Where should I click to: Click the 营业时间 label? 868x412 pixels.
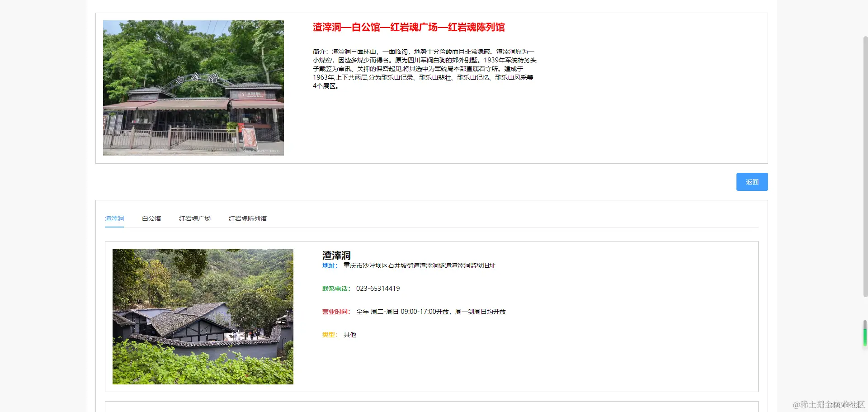click(335, 312)
